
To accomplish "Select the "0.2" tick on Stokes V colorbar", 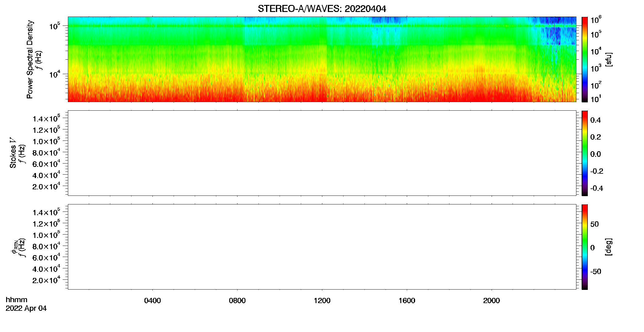I will pyautogui.click(x=595, y=137).
